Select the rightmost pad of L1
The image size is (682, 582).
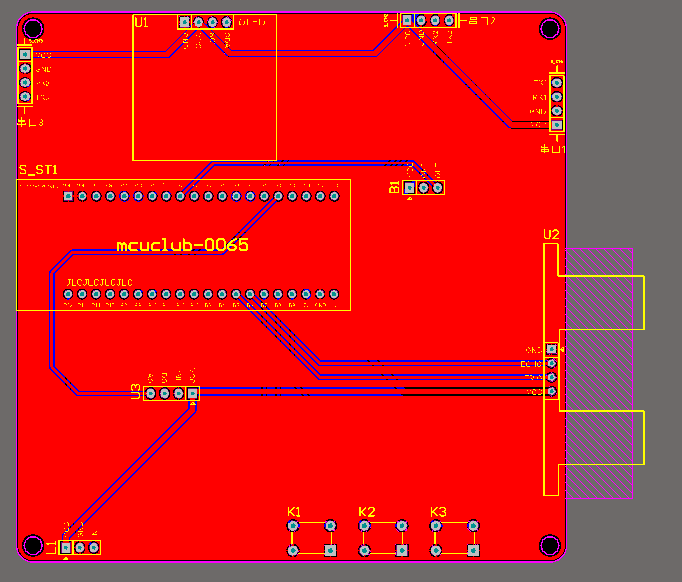coord(94,547)
